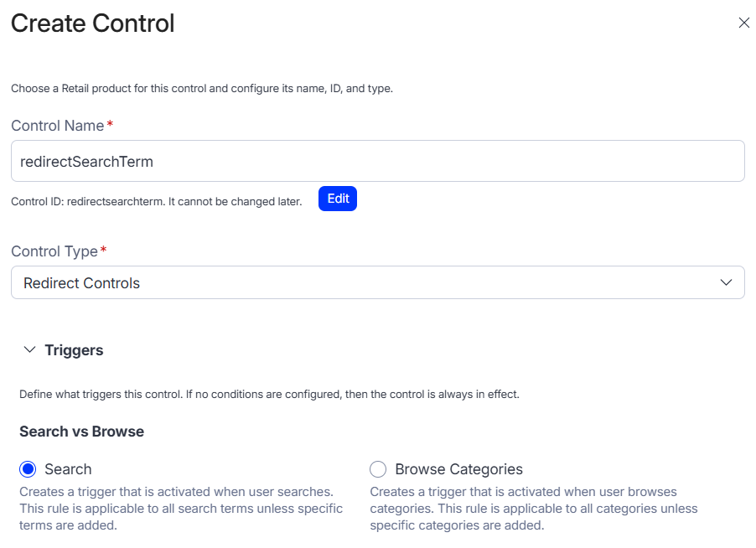Image resolution: width=756 pixels, height=548 pixels.
Task: Click the "Create Control" dialog title
Action: point(92,23)
